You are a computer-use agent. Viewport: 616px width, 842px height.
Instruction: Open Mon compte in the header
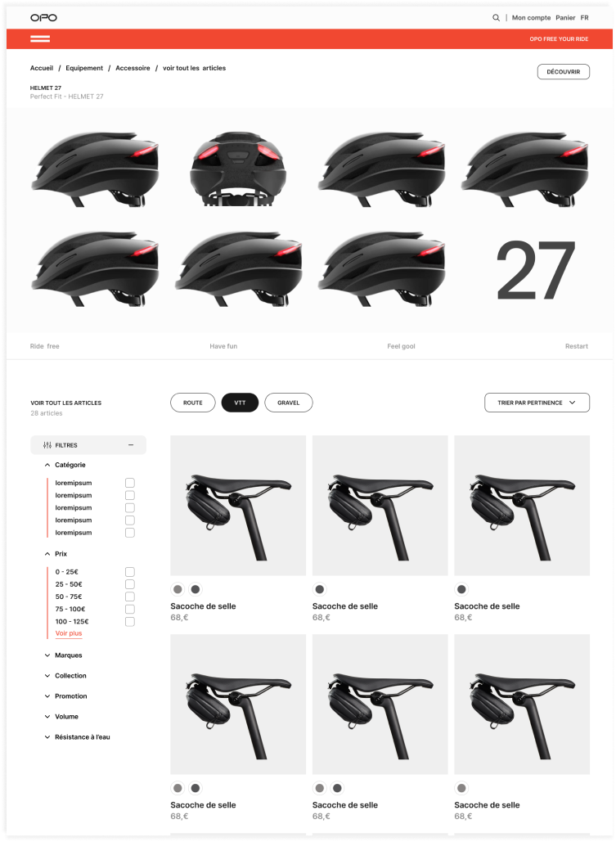point(531,18)
